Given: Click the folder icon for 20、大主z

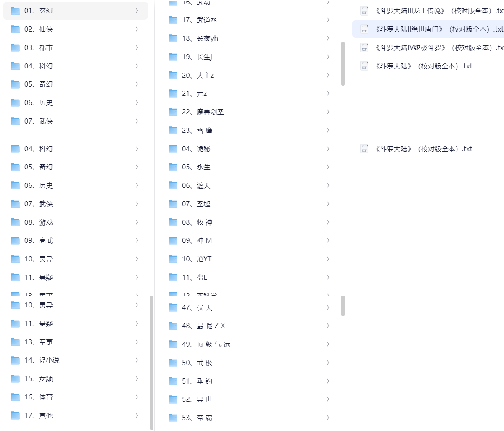Looking at the screenshot, I should pos(173,76).
